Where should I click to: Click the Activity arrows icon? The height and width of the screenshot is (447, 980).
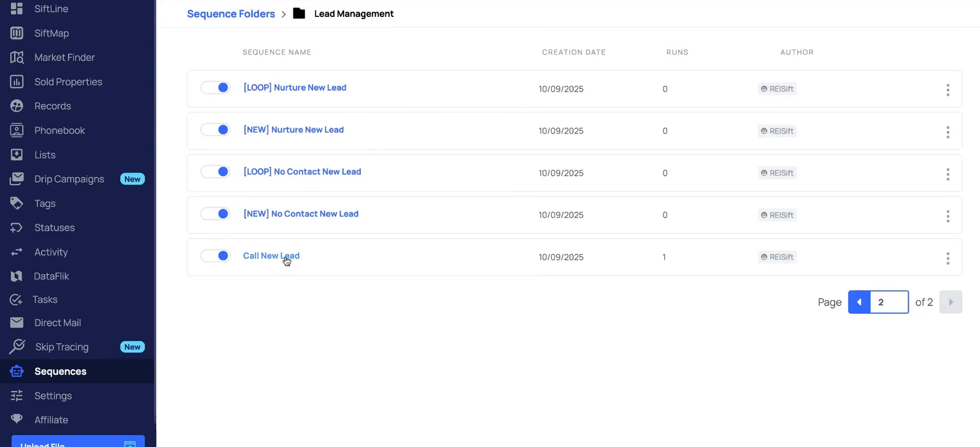[x=16, y=252]
